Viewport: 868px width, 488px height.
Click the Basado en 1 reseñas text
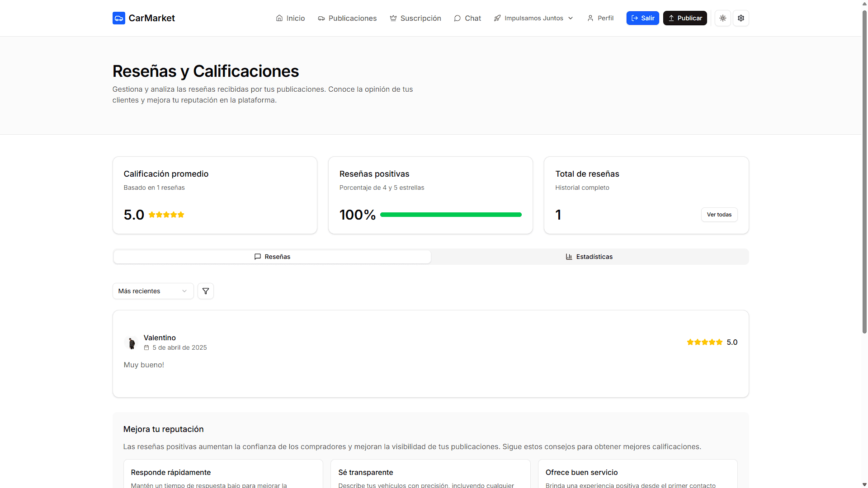[x=154, y=188]
